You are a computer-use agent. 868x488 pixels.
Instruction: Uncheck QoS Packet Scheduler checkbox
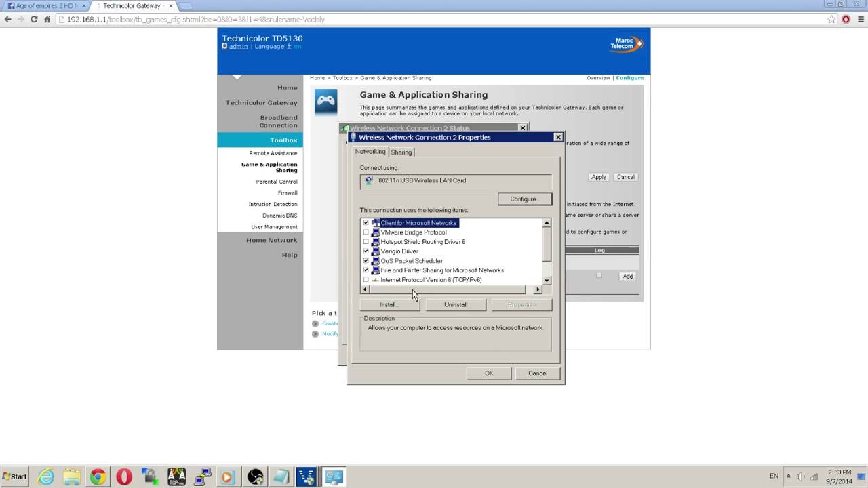(x=366, y=261)
